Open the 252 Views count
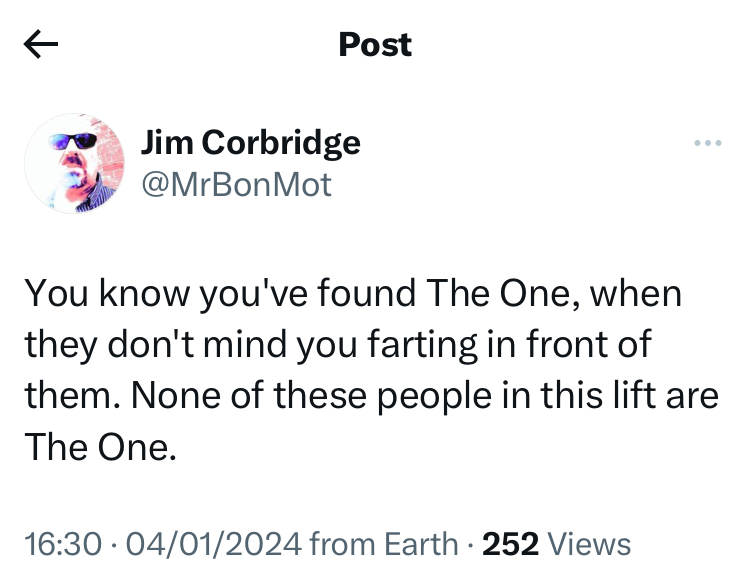Viewport: 750px width, 585px height. coord(557,544)
